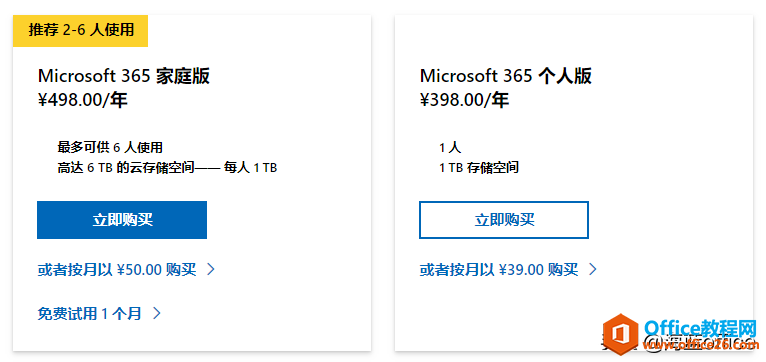Open 免费试用 1 个月 link
The image size is (766, 362).
click(89, 313)
